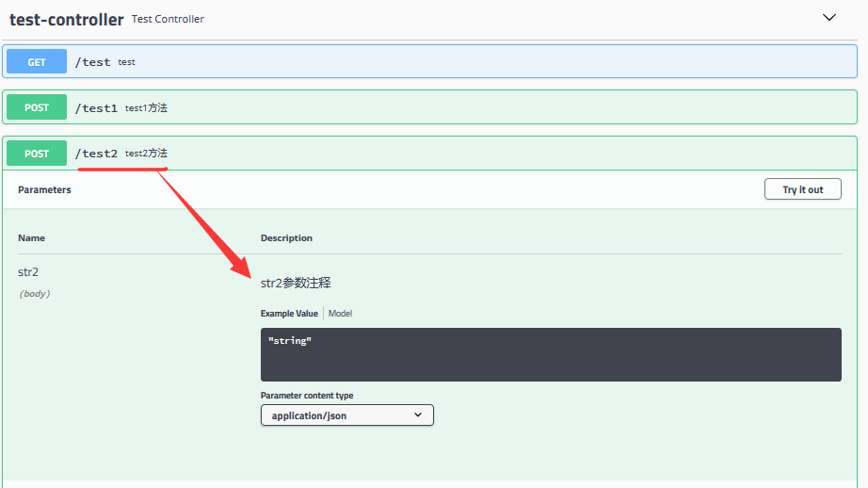Image resolution: width=868 pixels, height=488 pixels.
Task: Expand the POST /test1 operation
Action: tap(429, 107)
